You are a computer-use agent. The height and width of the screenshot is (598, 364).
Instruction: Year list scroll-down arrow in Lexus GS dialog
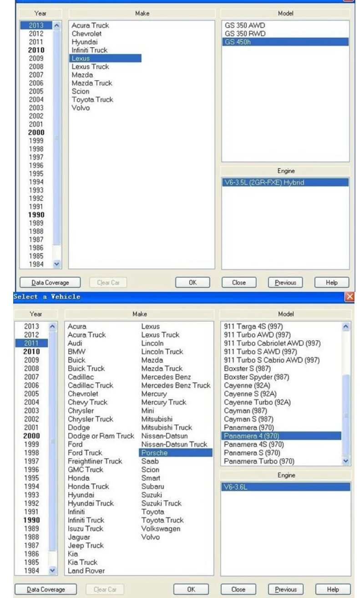point(57,264)
